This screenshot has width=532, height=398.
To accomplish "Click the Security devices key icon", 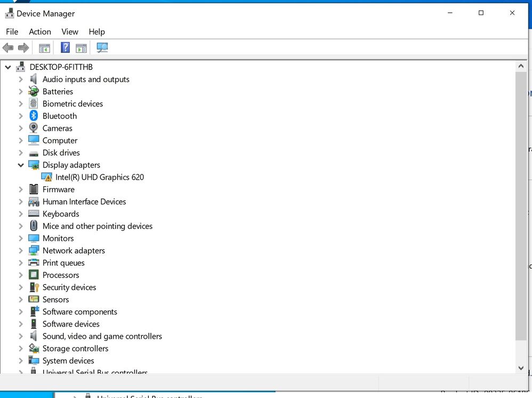I will click(34, 287).
